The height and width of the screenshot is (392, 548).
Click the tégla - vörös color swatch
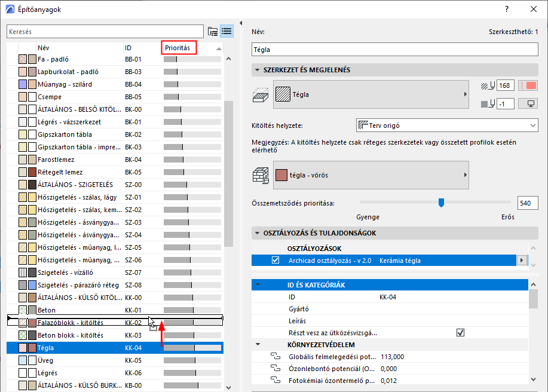[x=281, y=175]
